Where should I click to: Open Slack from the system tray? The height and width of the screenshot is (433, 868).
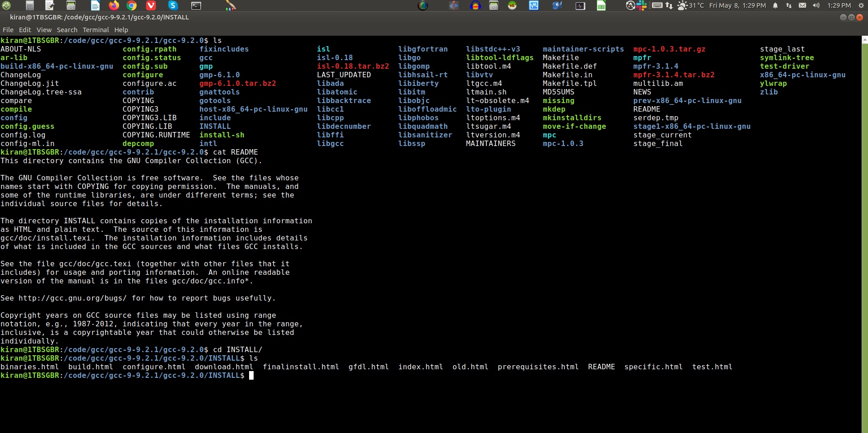tap(642, 5)
